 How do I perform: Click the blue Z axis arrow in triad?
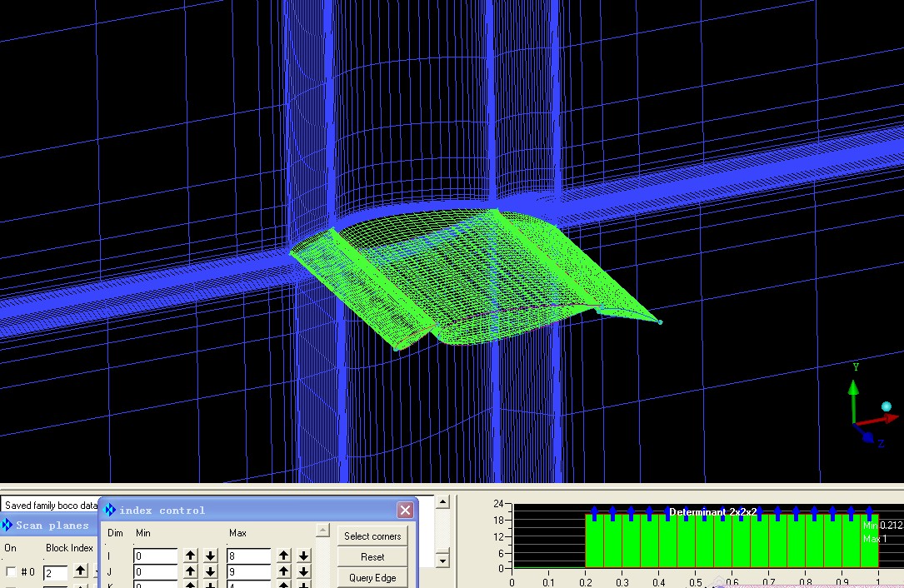(x=867, y=436)
